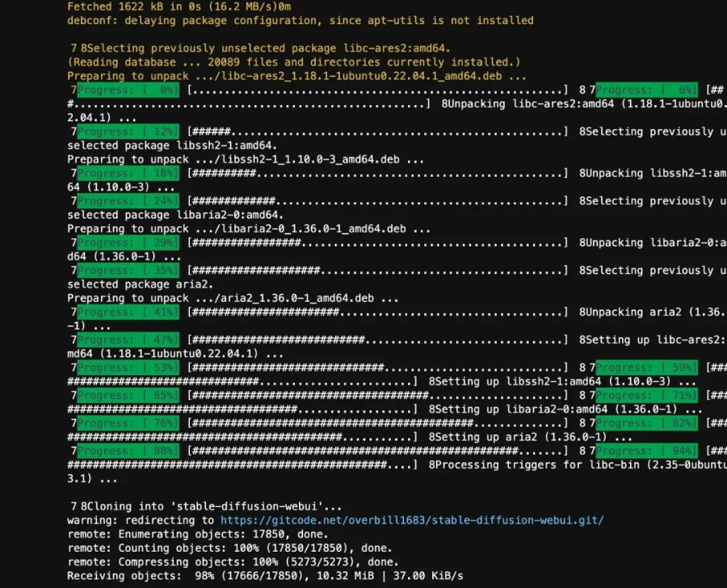Click 'Setting up libssh2-1:amd64 (1.10.0-3)' text

pyautogui.click(x=553, y=382)
